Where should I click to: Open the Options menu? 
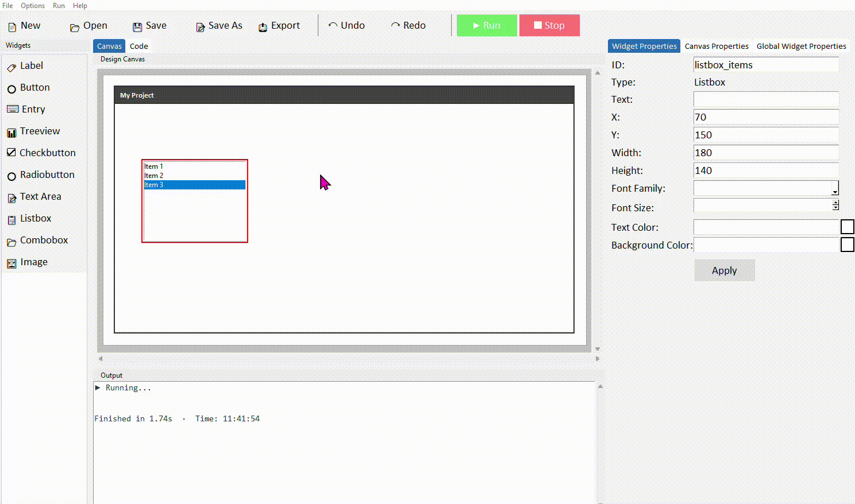pos(32,6)
